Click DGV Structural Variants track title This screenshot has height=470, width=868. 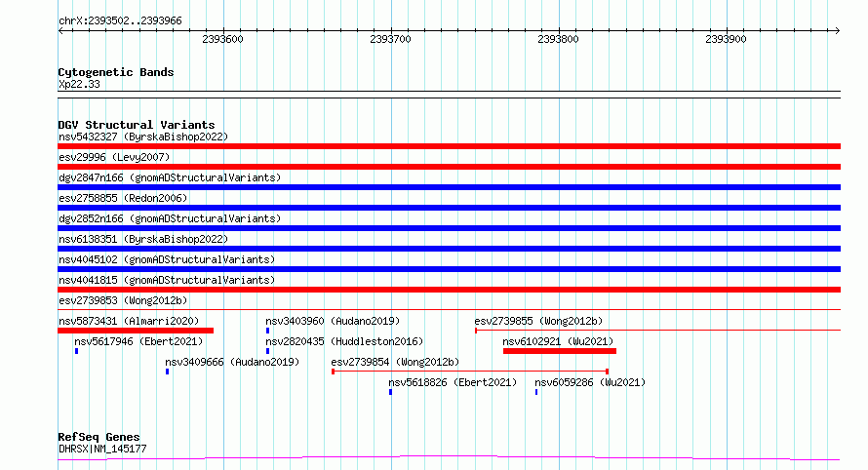coord(137,125)
